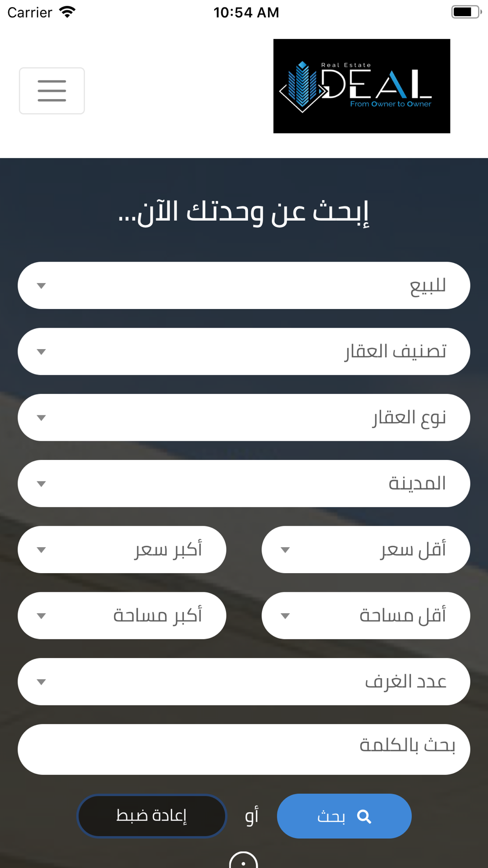The height and width of the screenshot is (868, 488).
Task: Open the أكبر سعر maximum price dropdown
Action: tap(122, 550)
